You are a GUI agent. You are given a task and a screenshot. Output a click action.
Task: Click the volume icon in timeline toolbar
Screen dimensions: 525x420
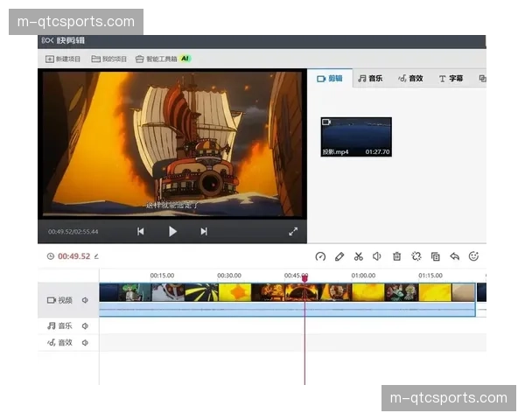click(377, 256)
